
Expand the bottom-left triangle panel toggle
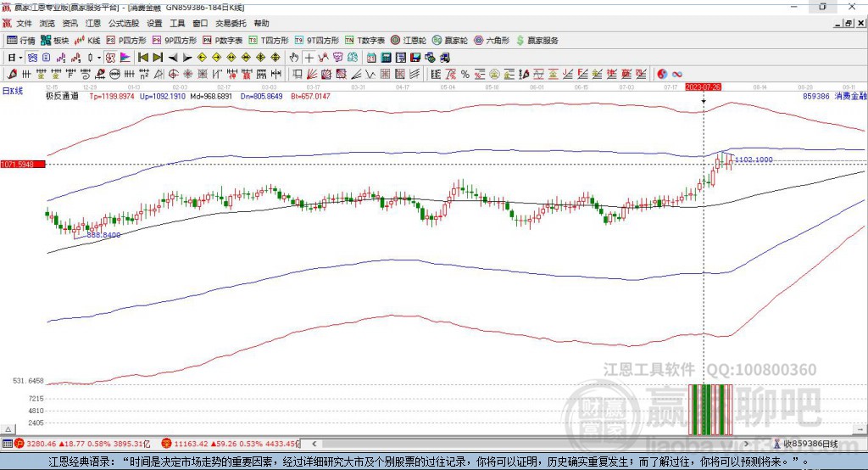click(x=8, y=429)
